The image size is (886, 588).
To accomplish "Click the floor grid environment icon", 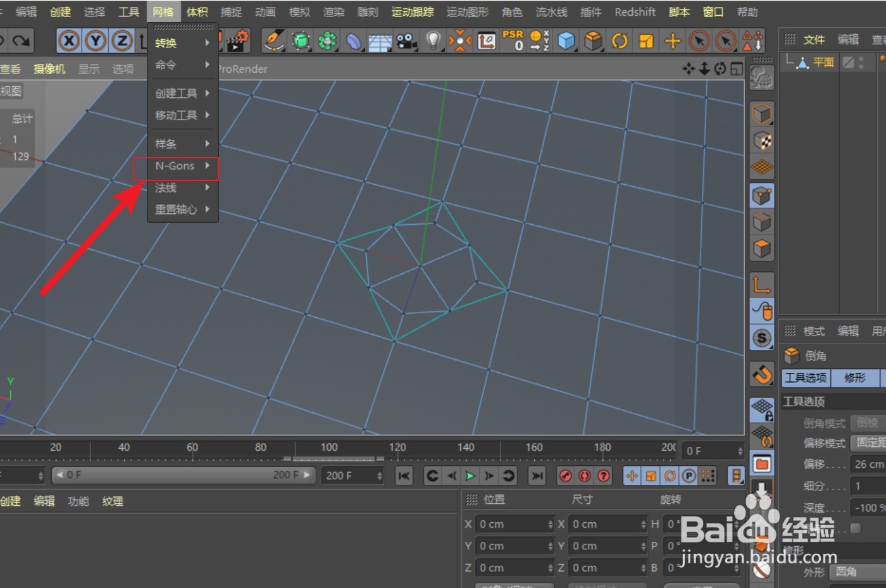I will click(380, 42).
